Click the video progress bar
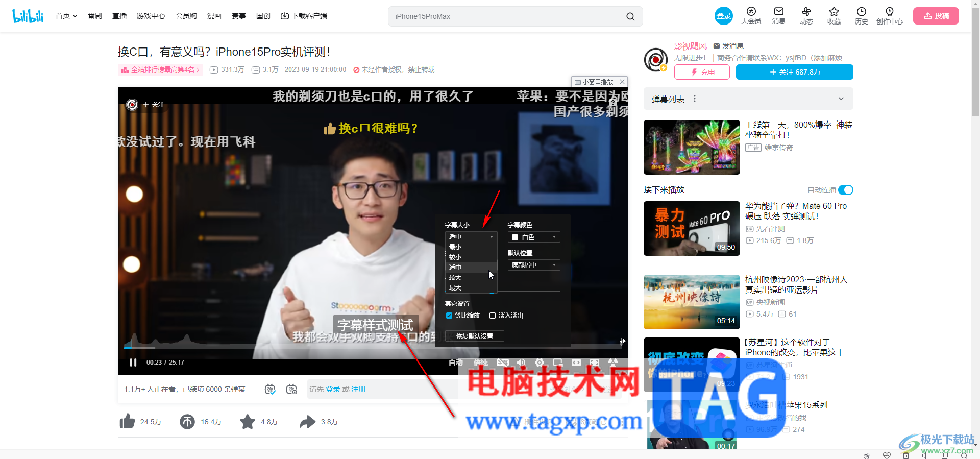 (x=373, y=347)
